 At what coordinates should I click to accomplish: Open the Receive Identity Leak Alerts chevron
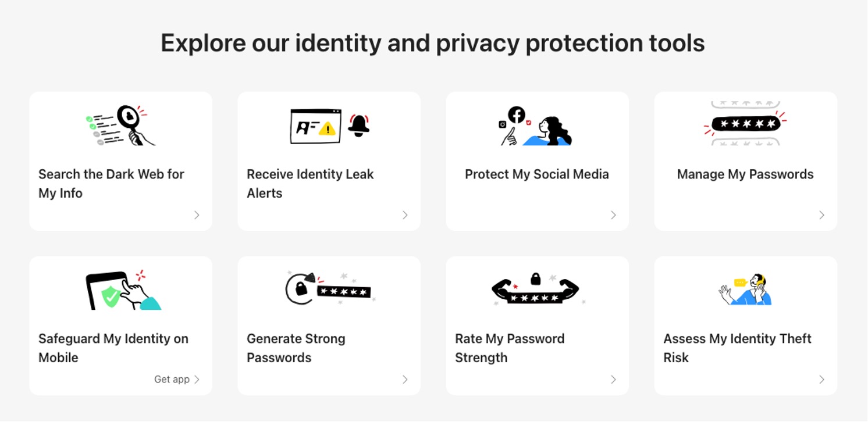[x=405, y=215]
